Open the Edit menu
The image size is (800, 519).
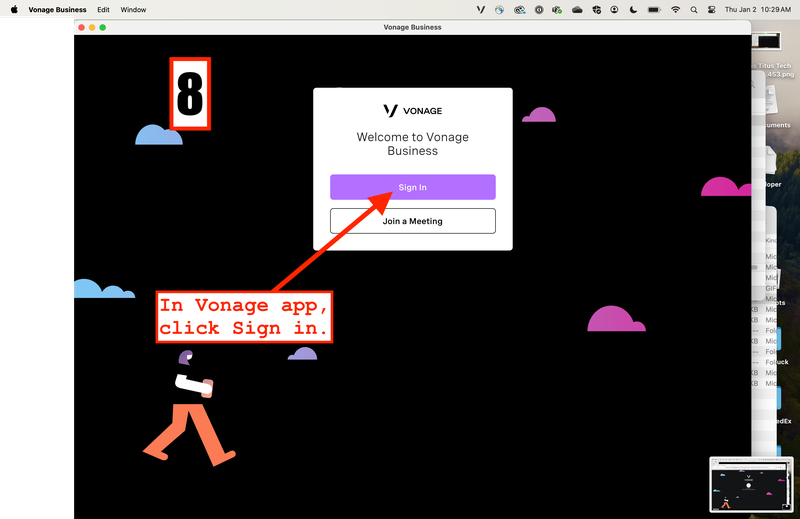pyautogui.click(x=103, y=9)
